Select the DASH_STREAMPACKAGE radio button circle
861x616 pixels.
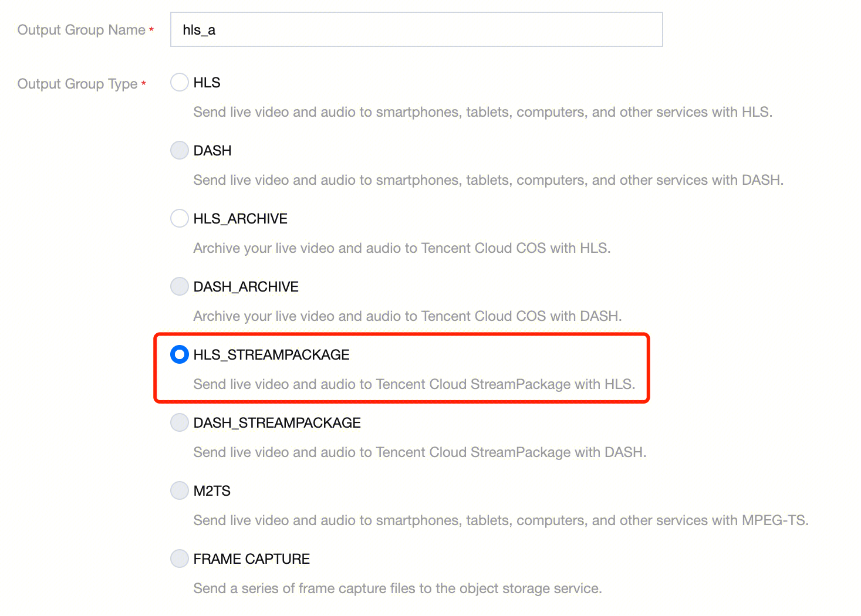click(x=180, y=423)
